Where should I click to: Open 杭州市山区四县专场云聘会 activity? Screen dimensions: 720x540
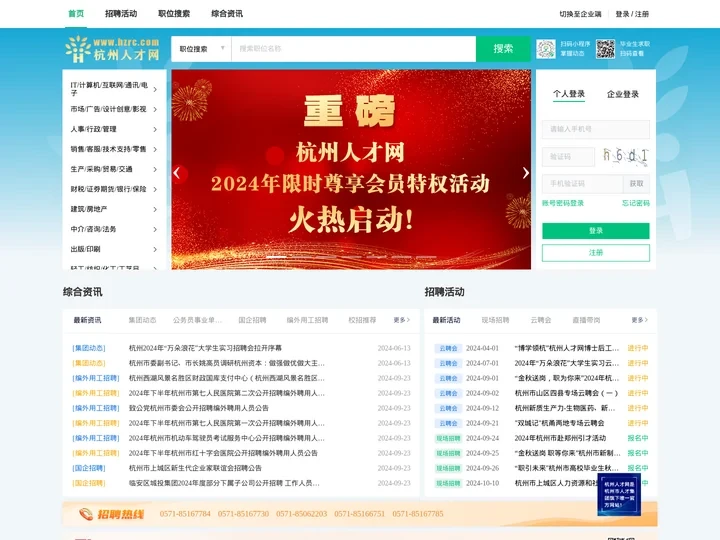566,393
